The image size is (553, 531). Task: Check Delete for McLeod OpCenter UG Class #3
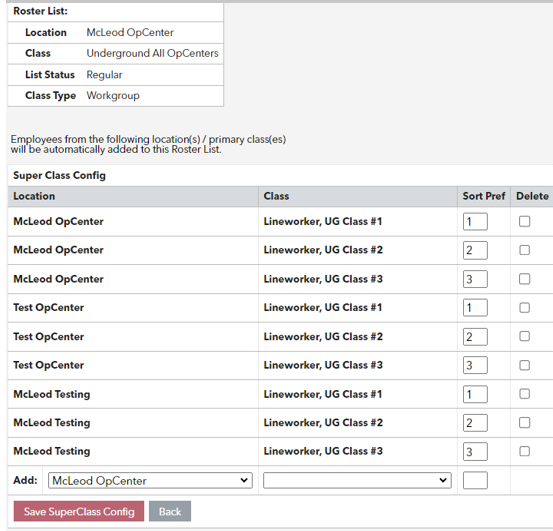[x=524, y=279]
